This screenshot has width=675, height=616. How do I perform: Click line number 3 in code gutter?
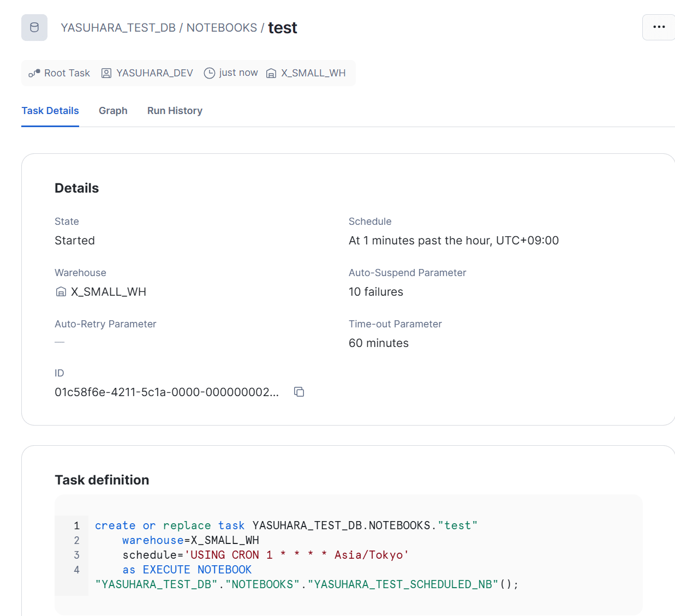pyautogui.click(x=77, y=555)
